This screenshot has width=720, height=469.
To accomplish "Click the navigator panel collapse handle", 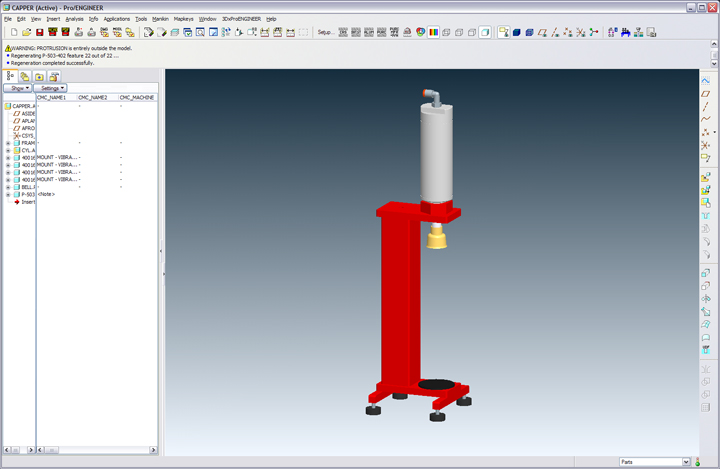I will [161, 251].
